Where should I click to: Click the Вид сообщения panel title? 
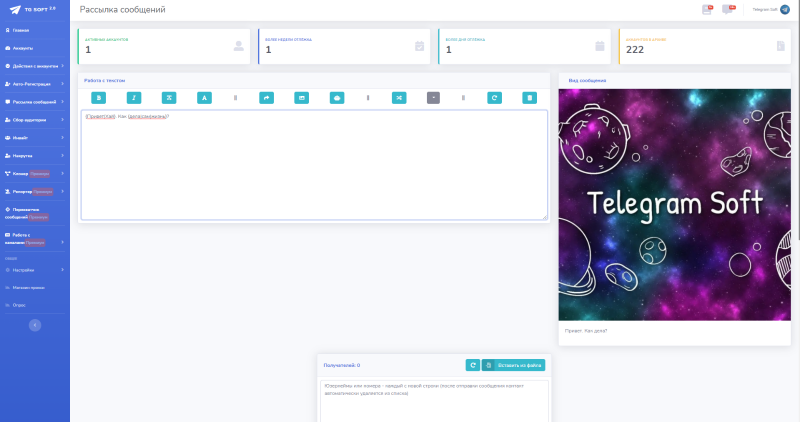pos(587,81)
